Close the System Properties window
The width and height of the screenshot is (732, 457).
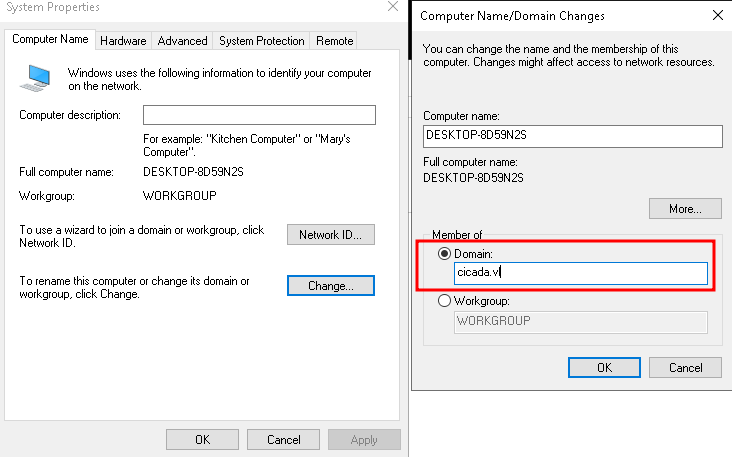393,7
